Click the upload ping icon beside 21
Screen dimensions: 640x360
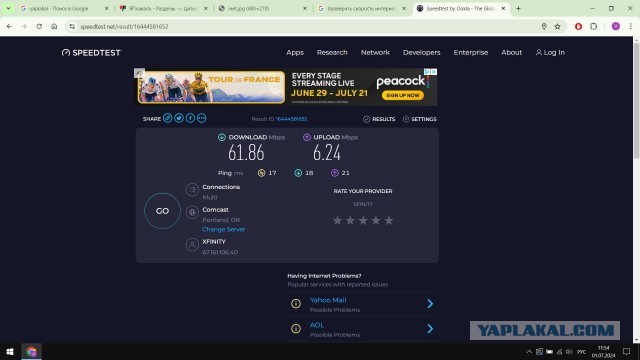(x=335, y=173)
